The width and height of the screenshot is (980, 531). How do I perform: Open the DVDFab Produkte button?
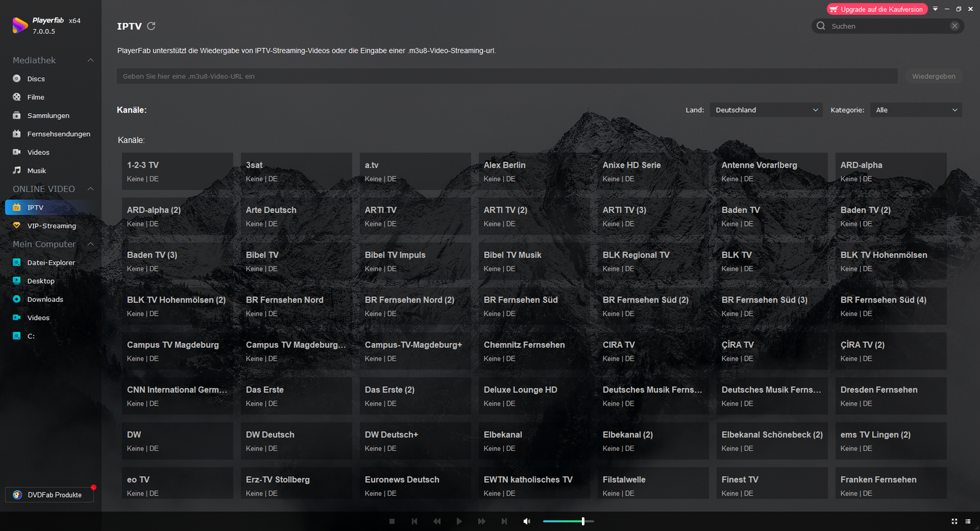(x=50, y=495)
